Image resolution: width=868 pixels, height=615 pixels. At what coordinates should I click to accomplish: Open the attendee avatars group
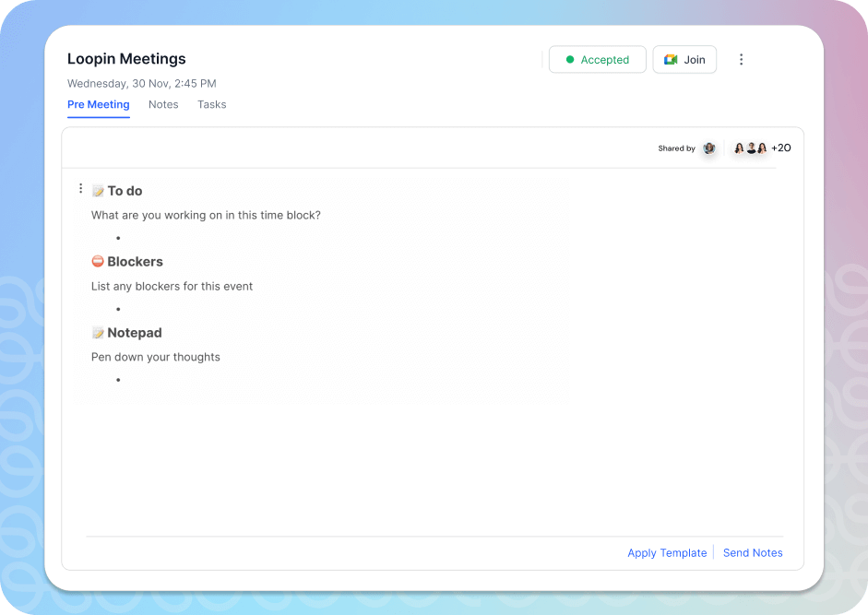(x=751, y=148)
